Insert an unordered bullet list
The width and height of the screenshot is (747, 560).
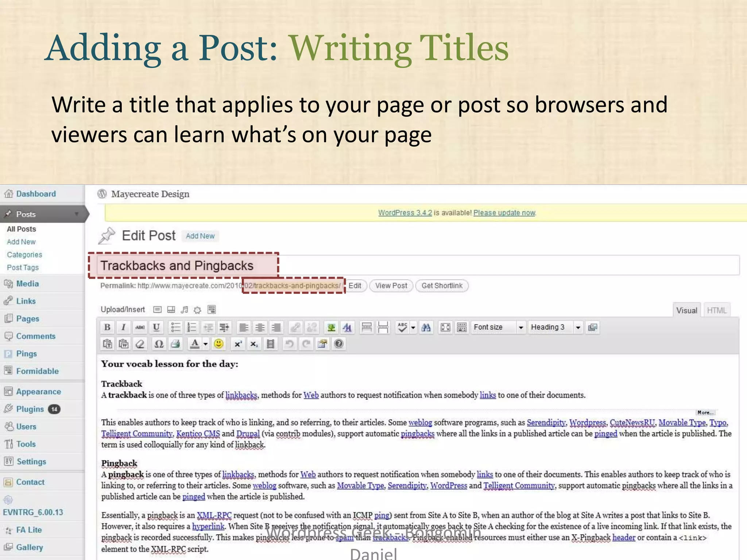click(x=175, y=327)
